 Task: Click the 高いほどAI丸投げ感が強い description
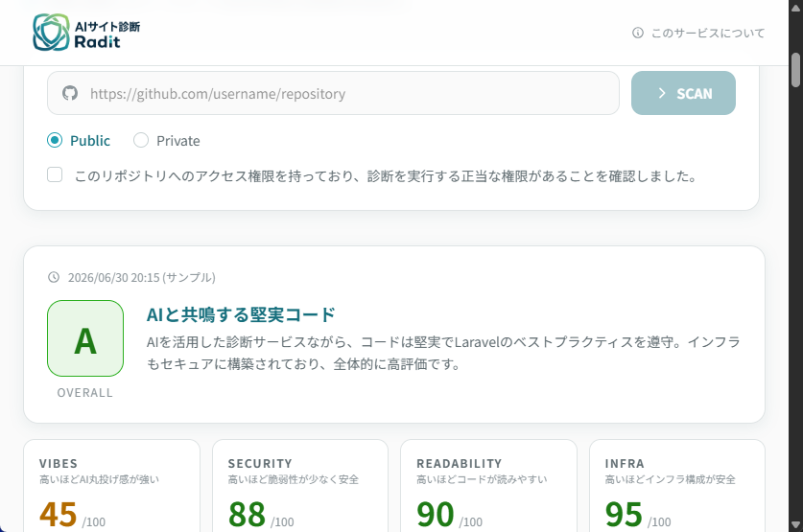100,479
